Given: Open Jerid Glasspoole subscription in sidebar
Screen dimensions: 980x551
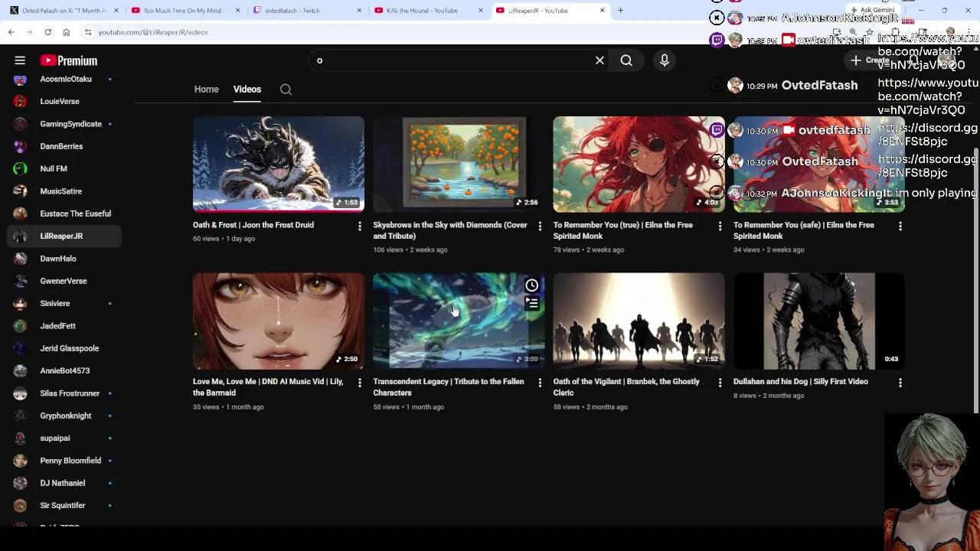Looking at the screenshot, I should [x=64, y=348].
